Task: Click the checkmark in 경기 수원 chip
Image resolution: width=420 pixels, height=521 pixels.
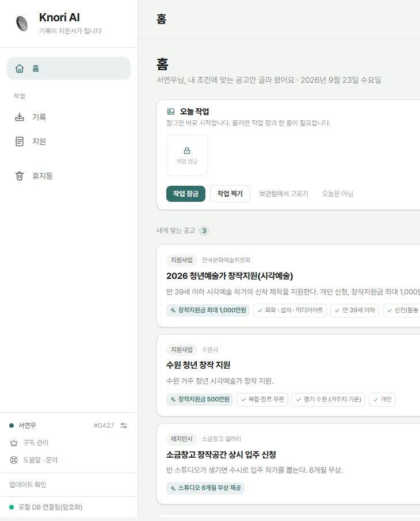Action: pyautogui.click(x=298, y=400)
